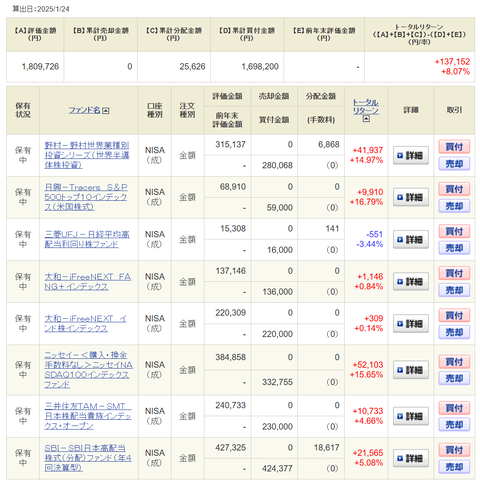Click 買付 for インド株インデックス fund
Viewport: 480px width, 487px height.
(x=454, y=315)
